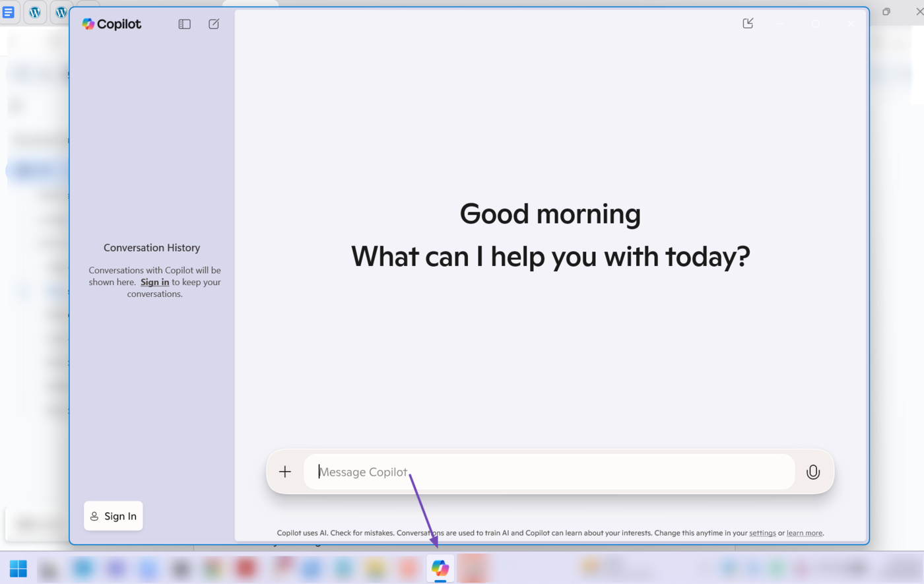
Task: Click in the Message Copilot text box
Action: tap(548, 472)
